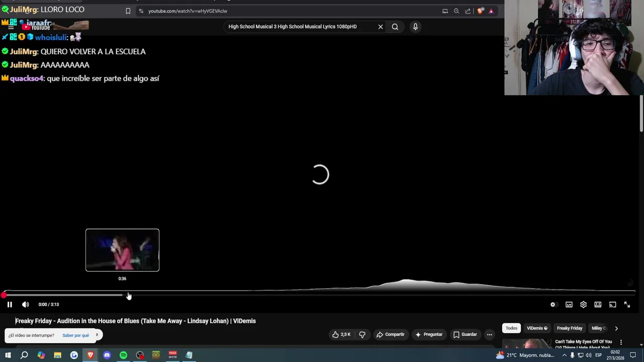Open OBS Studio from the taskbar
The image size is (644, 362).
[x=140, y=355]
